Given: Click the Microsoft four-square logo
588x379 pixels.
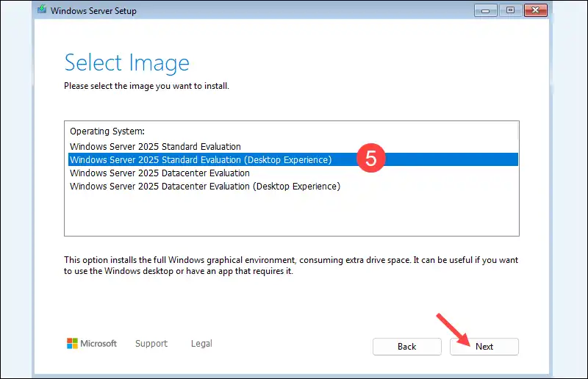Looking at the screenshot, I should 72,344.
